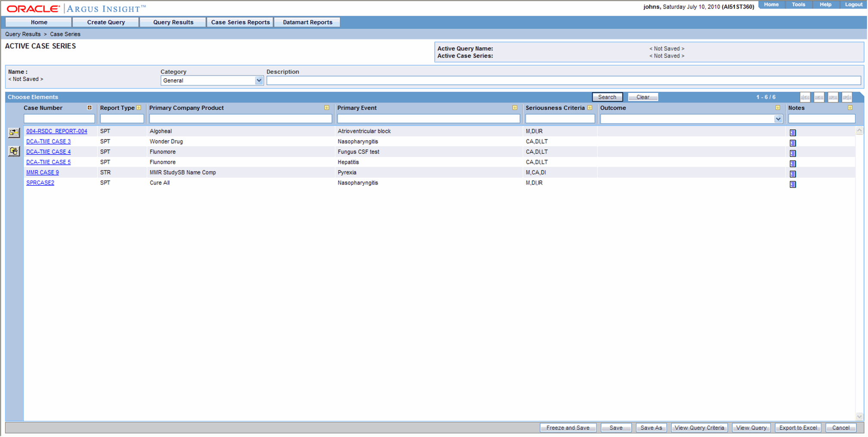Open notes icon for MMR CASE 9
868x437 pixels.
(x=793, y=174)
